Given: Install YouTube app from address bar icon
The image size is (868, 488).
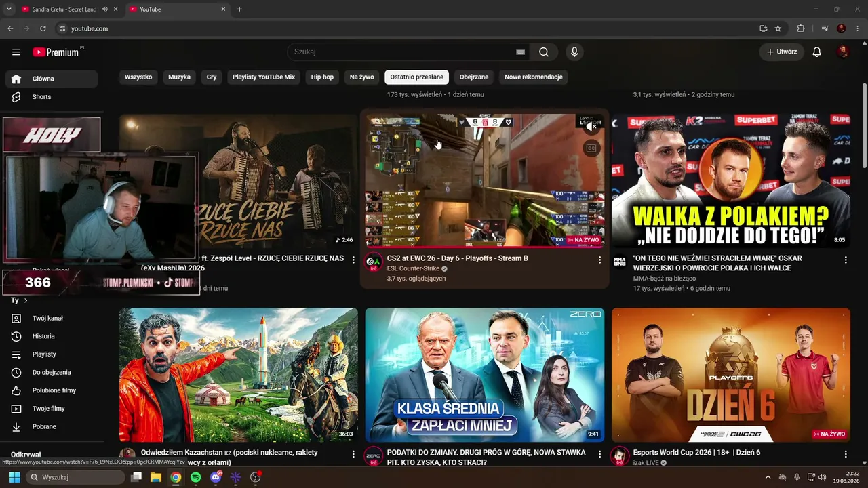Looking at the screenshot, I should (763, 28).
